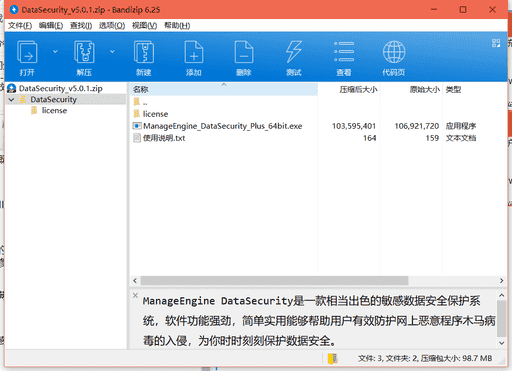The width and height of the screenshot is (512, 371).
Task: Open the Options (选项) menu
Action: tap(112, 26)
